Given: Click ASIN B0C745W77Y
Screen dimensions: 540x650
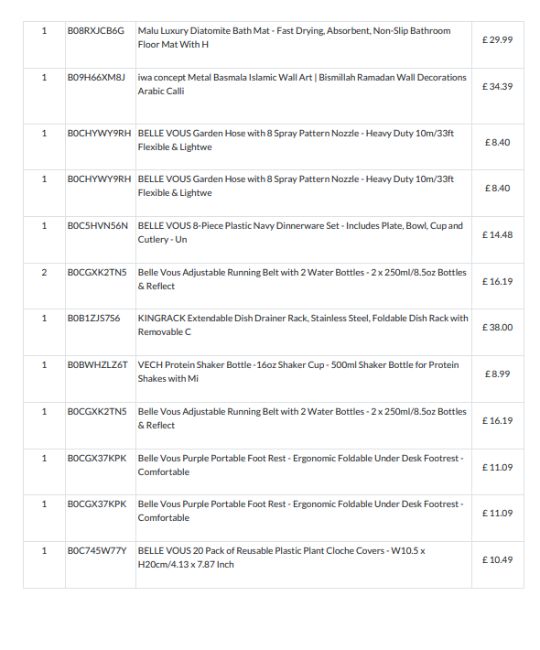Looking at the screenshot, I should click(x=97, y=551).
